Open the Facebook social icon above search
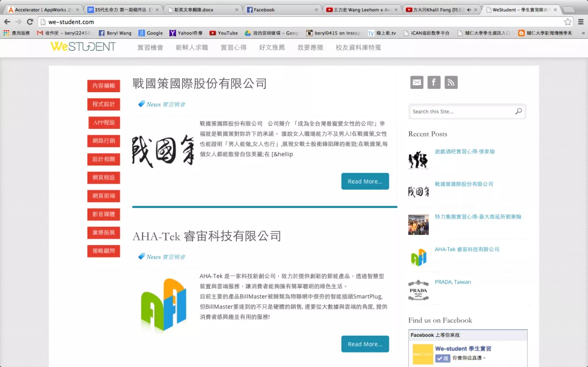 pyautogui.click(x=434, y=82)
